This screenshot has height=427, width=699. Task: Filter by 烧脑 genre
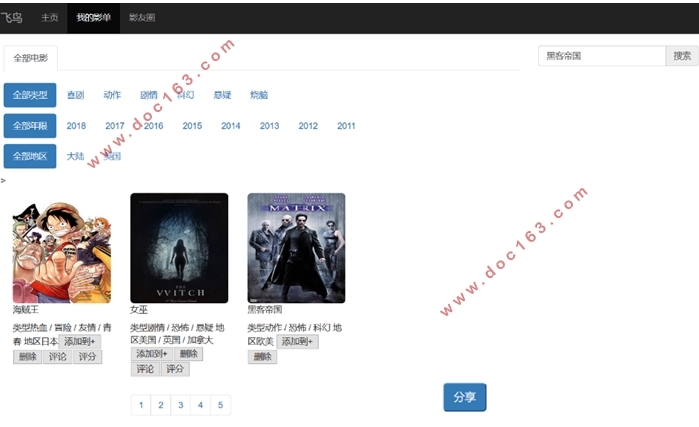coord(259,95)
